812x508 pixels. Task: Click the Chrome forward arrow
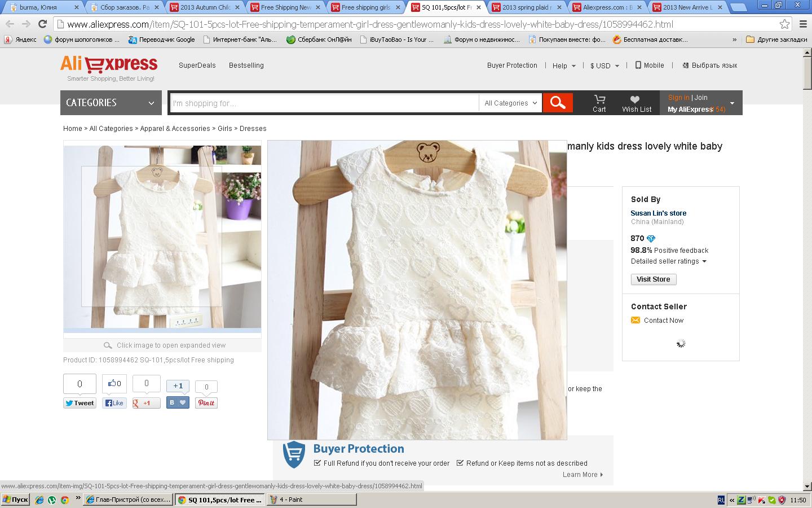click(x=26, y=24)
